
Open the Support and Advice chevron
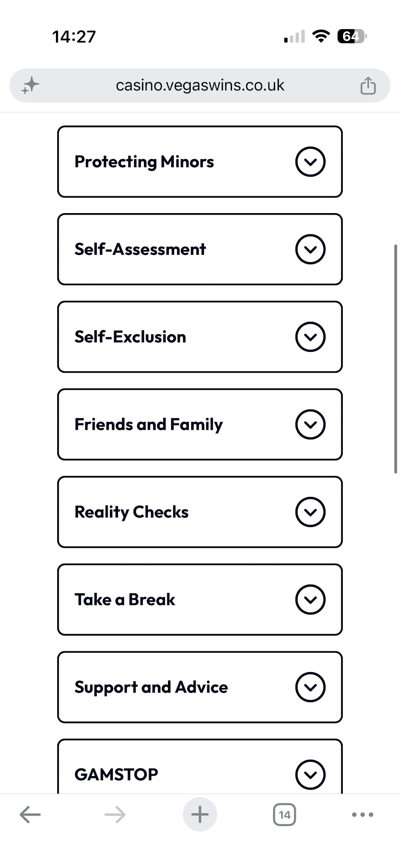coord(310,687)
